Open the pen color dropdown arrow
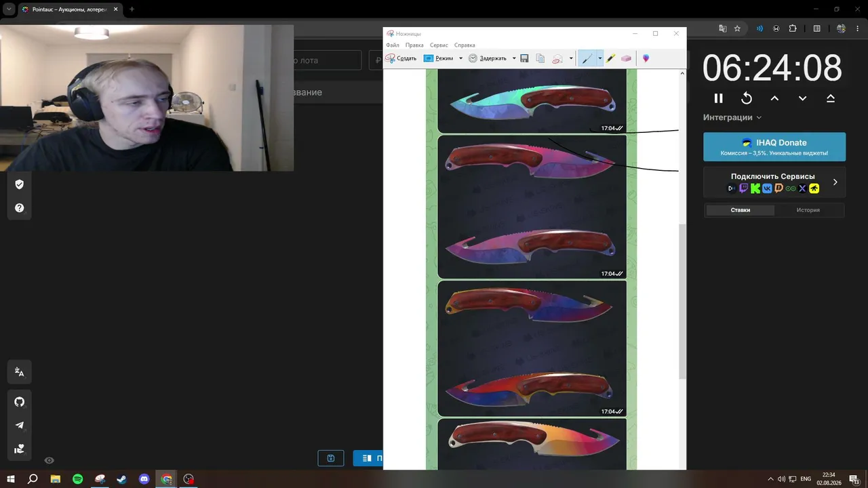This screenshot has height=488, width=868. 599,58
